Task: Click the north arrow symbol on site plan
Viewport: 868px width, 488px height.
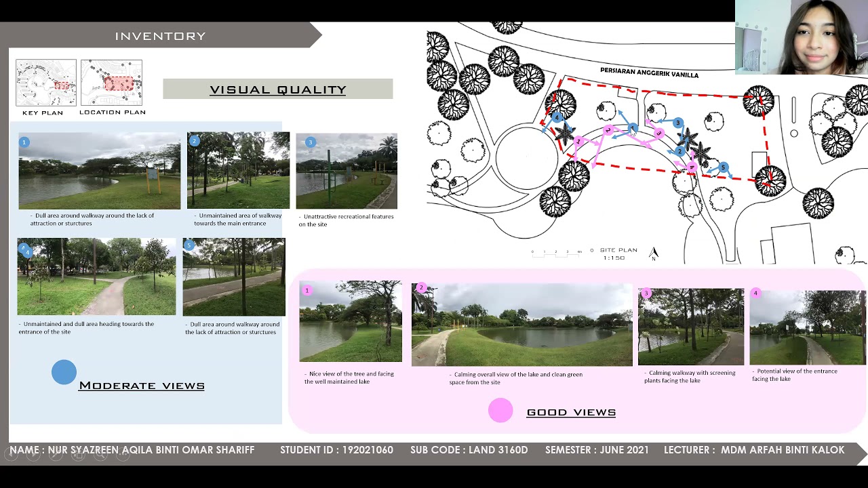Action: pyautogui.click(x=654, y=253)
